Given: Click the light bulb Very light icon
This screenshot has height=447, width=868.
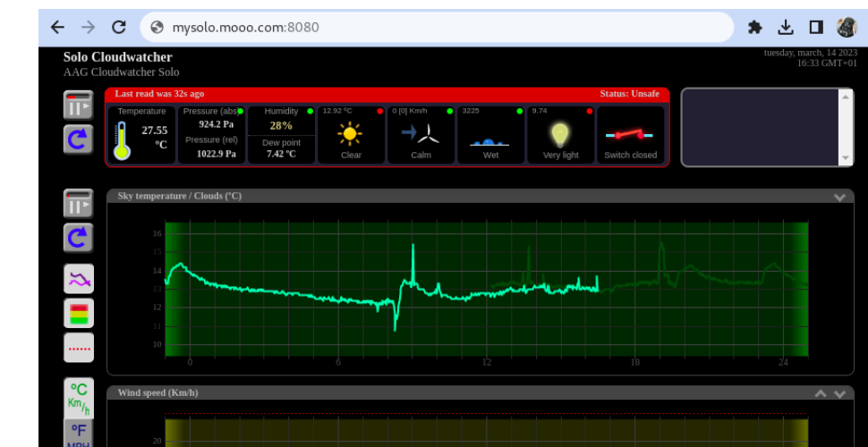Looking at the screenshot, I should pyautogui.click(x=559, y=135).
